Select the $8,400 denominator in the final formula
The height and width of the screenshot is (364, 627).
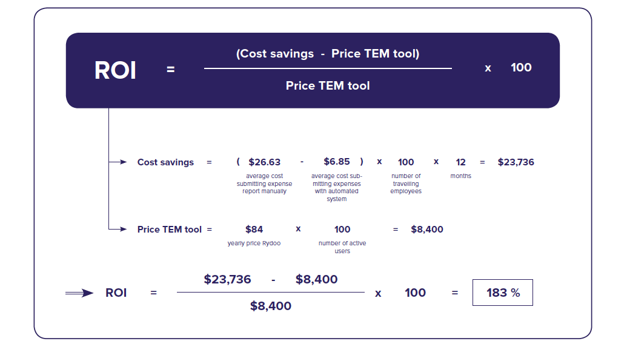(271, 306)
